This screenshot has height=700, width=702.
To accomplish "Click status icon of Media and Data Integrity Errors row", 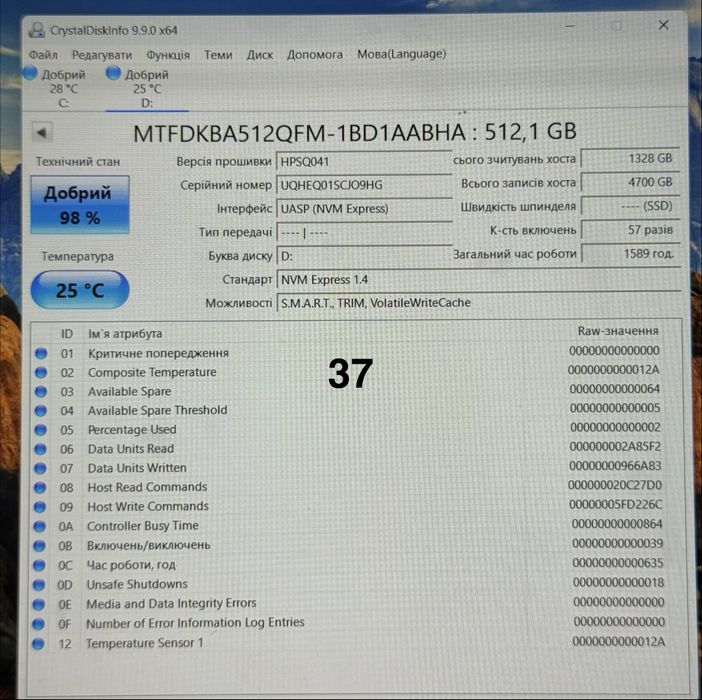I will point(39,605).
